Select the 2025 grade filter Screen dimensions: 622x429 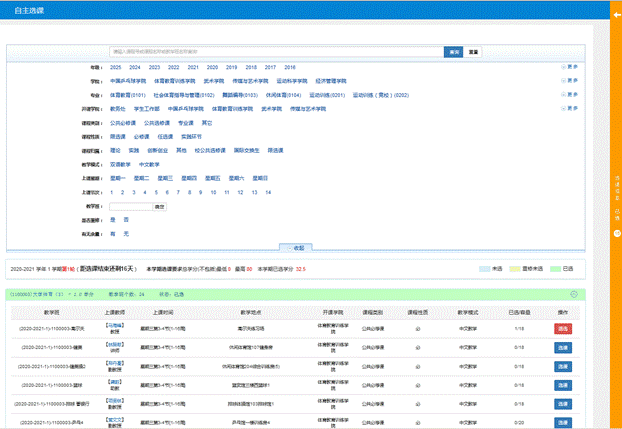coord(116,66)
